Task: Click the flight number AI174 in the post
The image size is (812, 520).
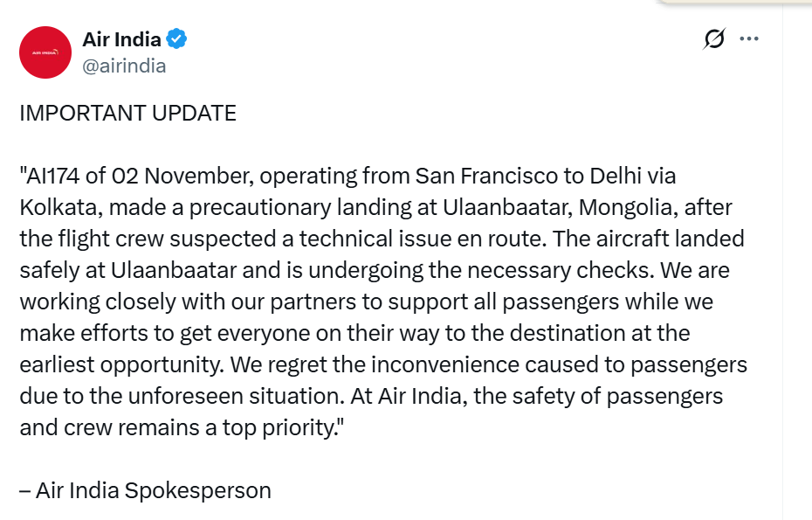Action: [54, 176]
